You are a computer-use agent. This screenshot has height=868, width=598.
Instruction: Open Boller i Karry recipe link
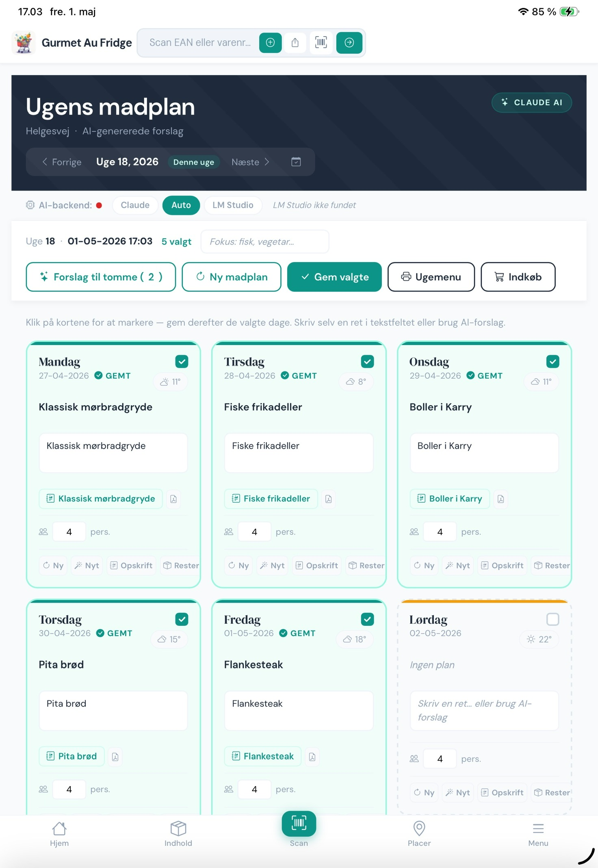450,499
